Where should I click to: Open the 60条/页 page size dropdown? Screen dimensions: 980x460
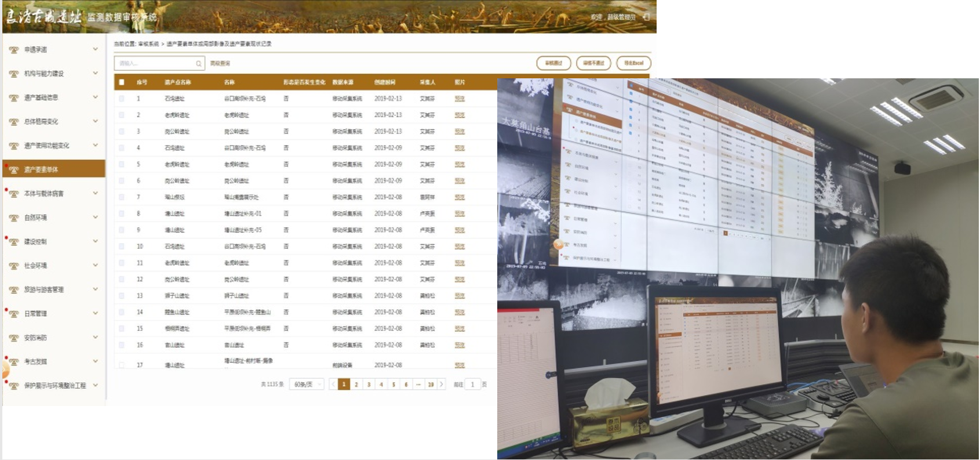[x=307, y=384]
